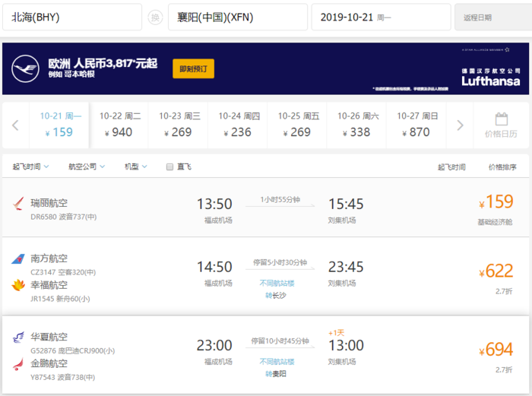Click the swap cities icon

click(x=155, y=17)
